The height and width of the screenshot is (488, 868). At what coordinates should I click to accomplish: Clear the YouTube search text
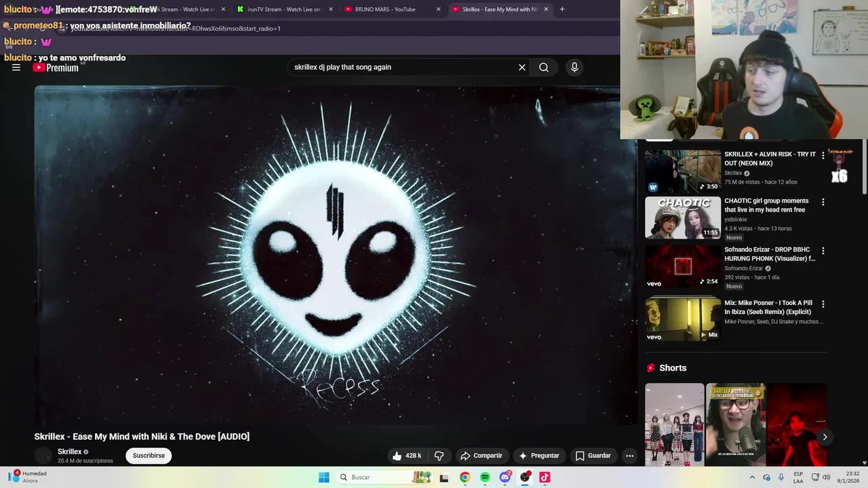click(x=522, y=67)
